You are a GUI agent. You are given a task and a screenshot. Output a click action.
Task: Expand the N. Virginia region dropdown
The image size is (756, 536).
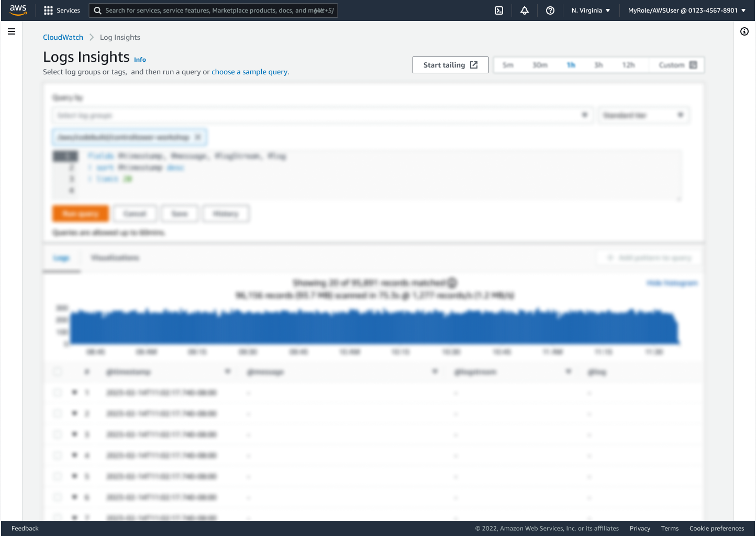click(591, 10)
